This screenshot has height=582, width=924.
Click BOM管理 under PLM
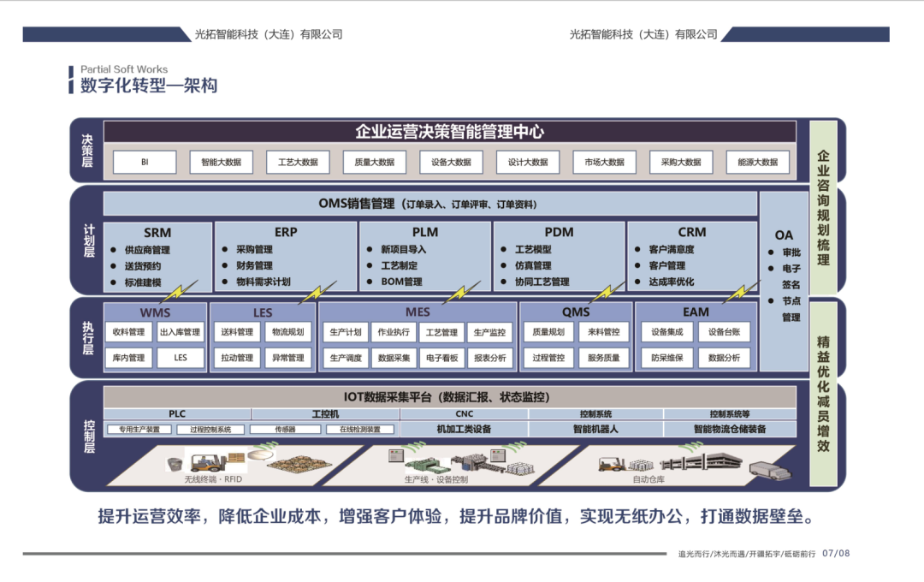coord(402,282)
